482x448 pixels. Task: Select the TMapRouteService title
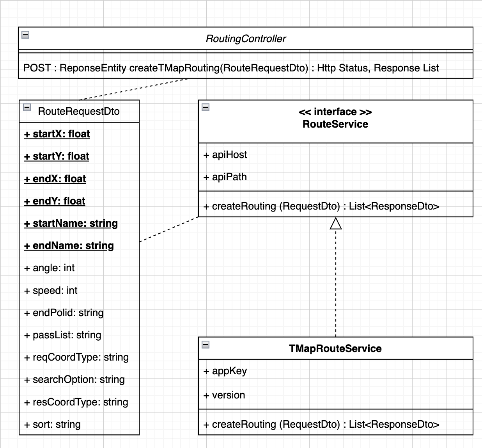[x=335, y=348]
